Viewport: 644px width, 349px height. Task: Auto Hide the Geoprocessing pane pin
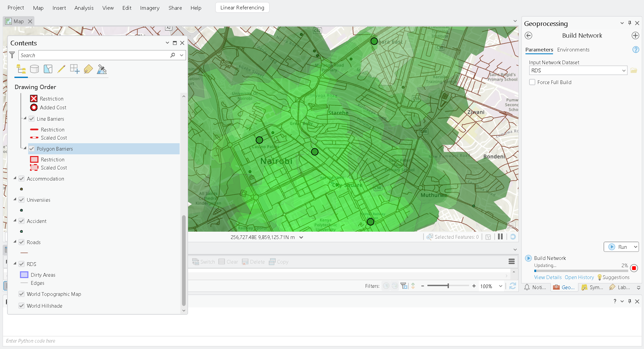click(630, 23)
